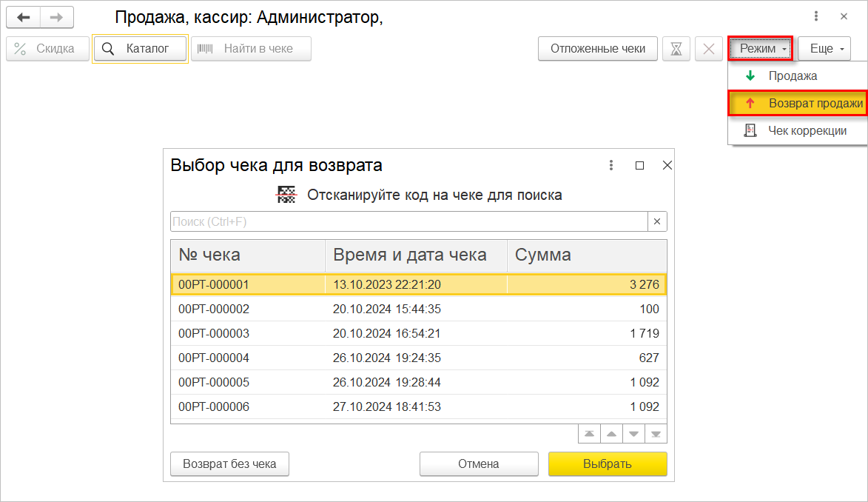868x502 pixels.
Task: Click the back navigation arrow
Action: (23, 17)
